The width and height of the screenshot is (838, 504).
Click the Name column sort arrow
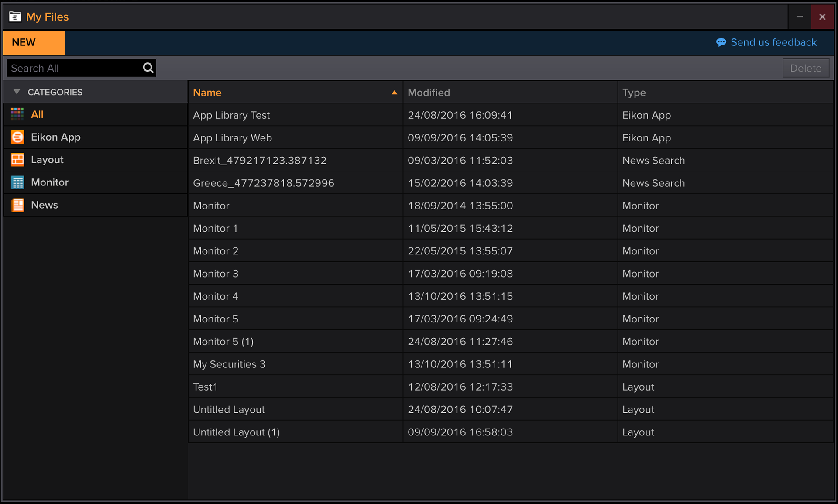[x=394, y=92]
